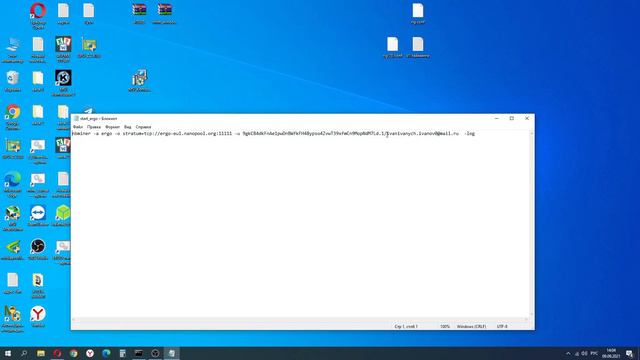Click the nanopool stratum address text

178,133
